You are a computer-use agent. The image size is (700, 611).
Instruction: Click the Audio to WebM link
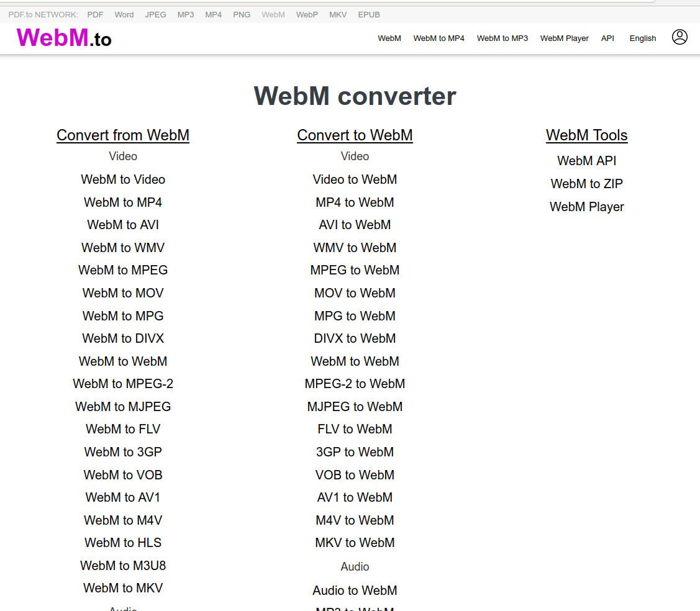point(355,590)
